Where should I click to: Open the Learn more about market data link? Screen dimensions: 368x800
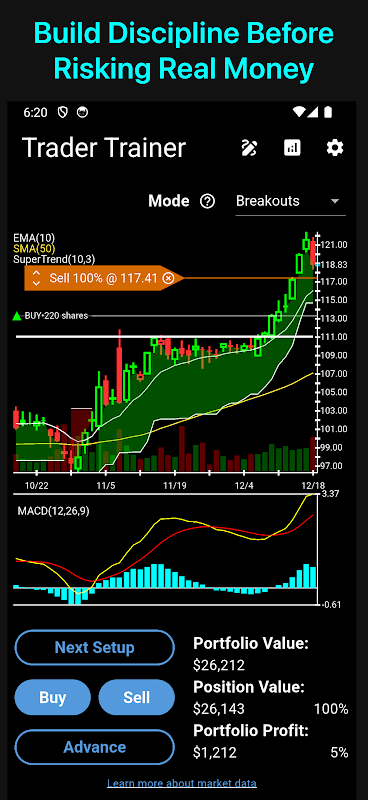tap(182, 783)
